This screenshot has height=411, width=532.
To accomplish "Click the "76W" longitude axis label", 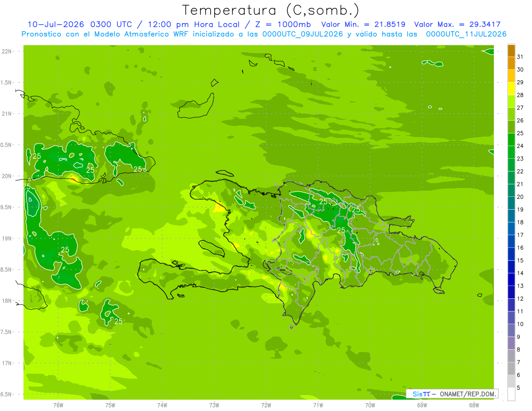I will tap(59, 405).
